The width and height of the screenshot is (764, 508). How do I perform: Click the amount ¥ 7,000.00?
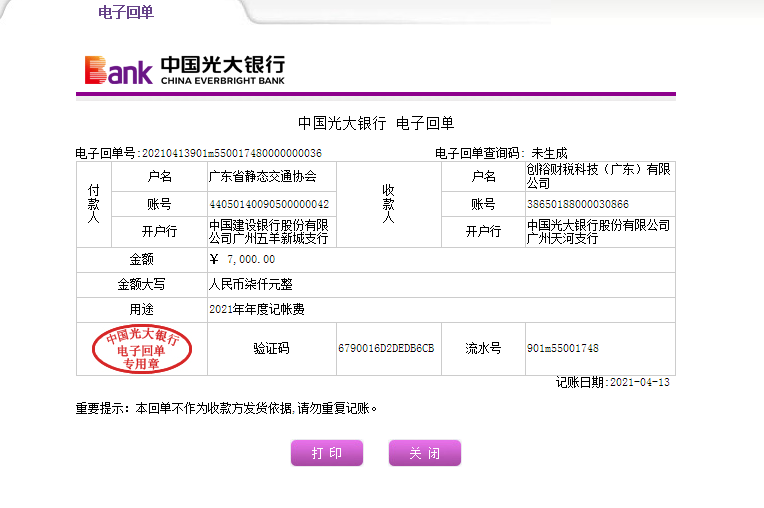[x=242, y=259]
